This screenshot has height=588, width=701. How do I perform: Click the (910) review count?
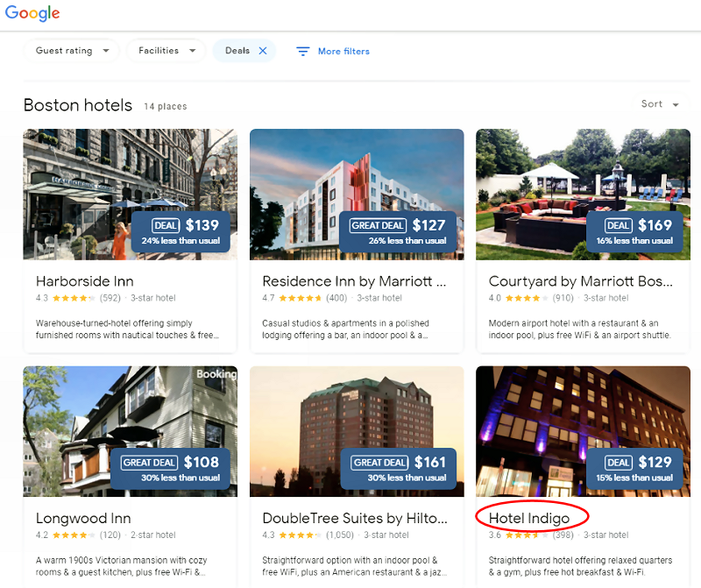pos(563,298)
